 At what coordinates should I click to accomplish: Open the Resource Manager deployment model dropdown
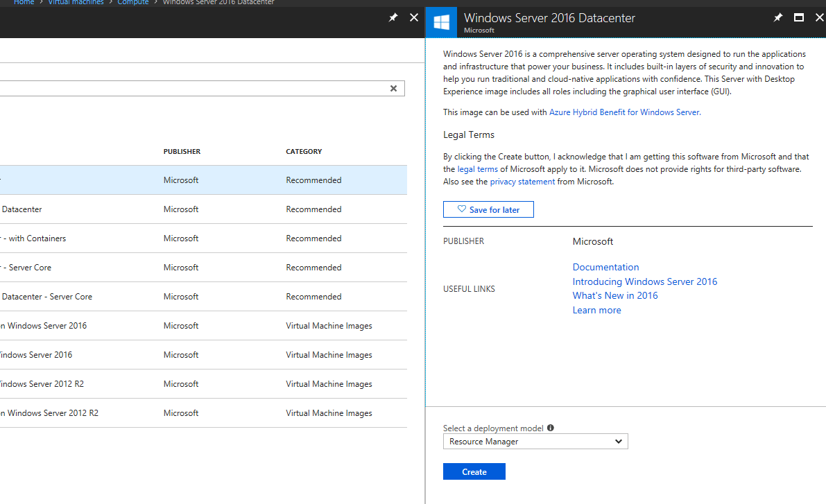[535, 442]
